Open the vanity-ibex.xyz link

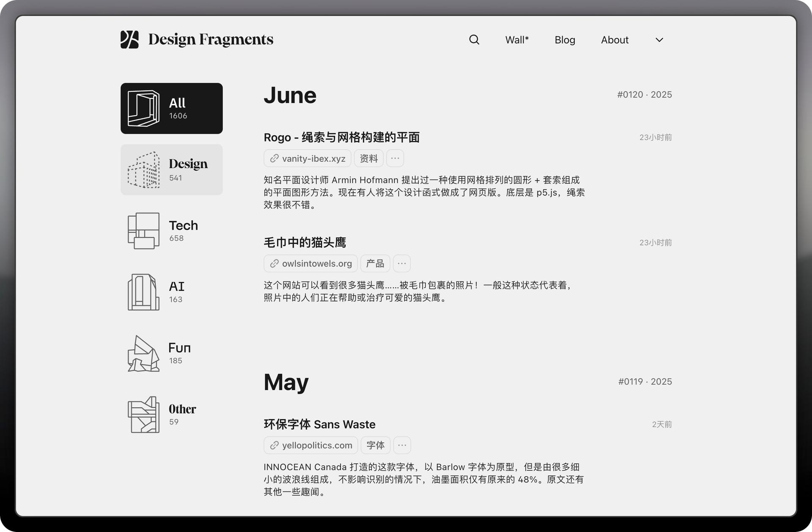tap(307, 158)
